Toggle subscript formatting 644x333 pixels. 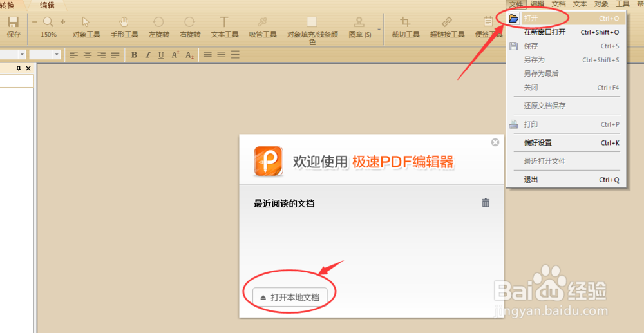coord(189,55)
